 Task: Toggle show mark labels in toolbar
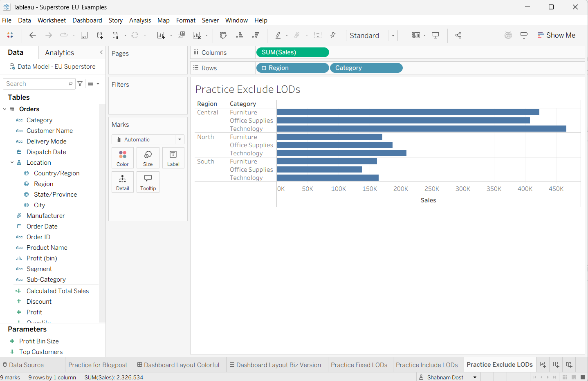tap(318, 36)
